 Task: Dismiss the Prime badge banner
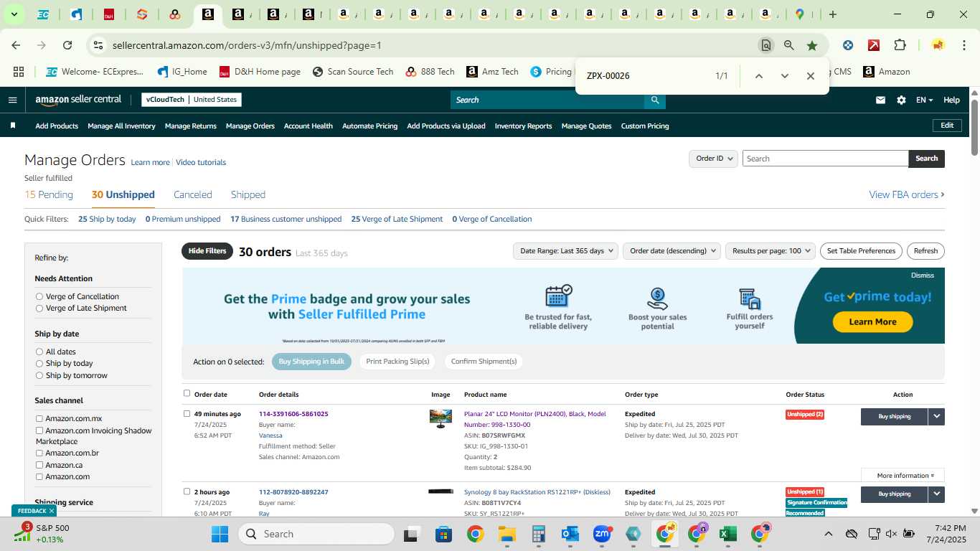pos(923,275)
